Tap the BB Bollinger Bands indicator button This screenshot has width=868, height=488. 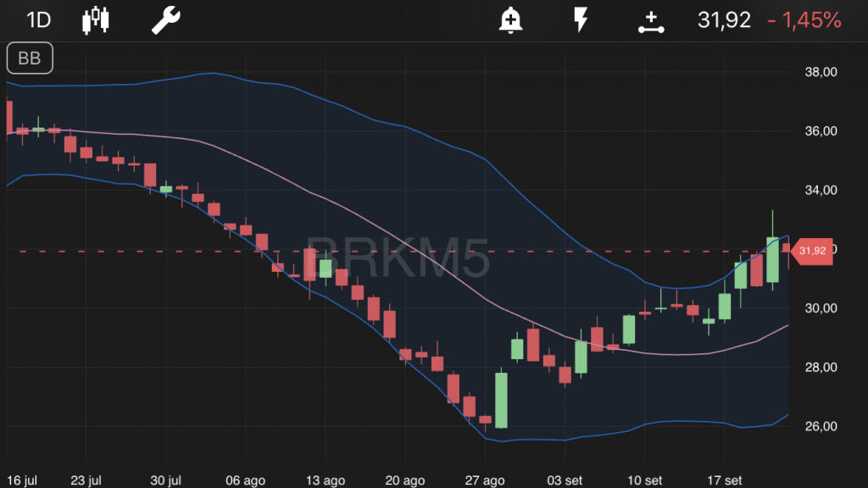(x=30, y=58)
